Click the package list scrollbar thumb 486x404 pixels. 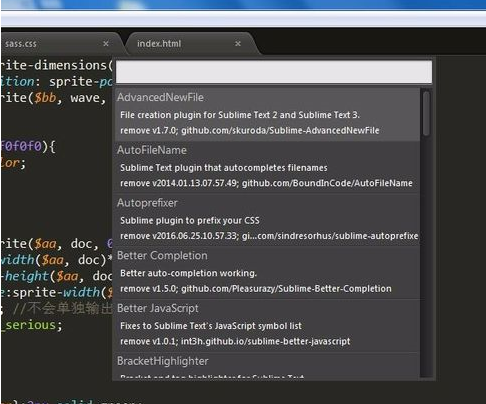[426, 114]
